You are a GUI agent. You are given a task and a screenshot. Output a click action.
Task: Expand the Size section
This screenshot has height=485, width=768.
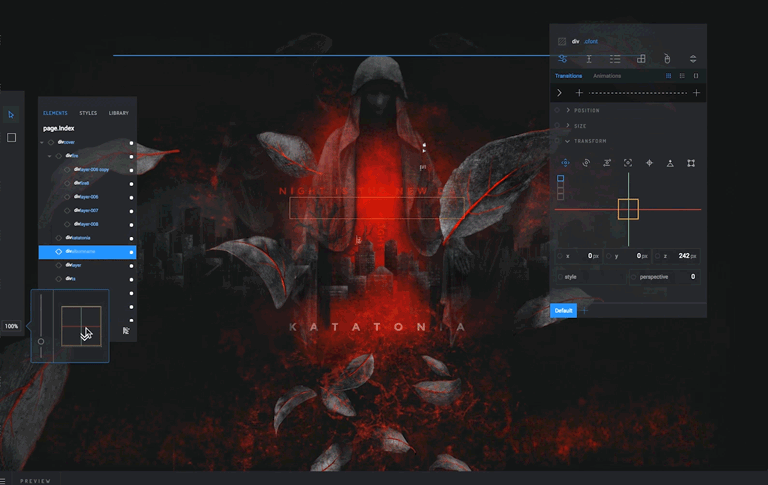(568, 126)
